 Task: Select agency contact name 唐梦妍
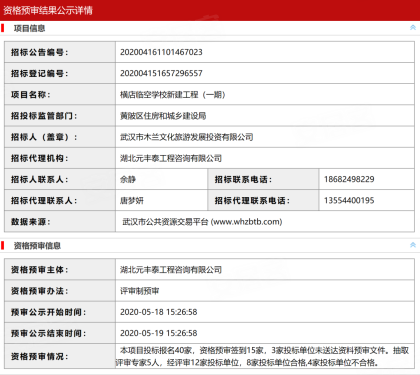(x=132, y=201)
